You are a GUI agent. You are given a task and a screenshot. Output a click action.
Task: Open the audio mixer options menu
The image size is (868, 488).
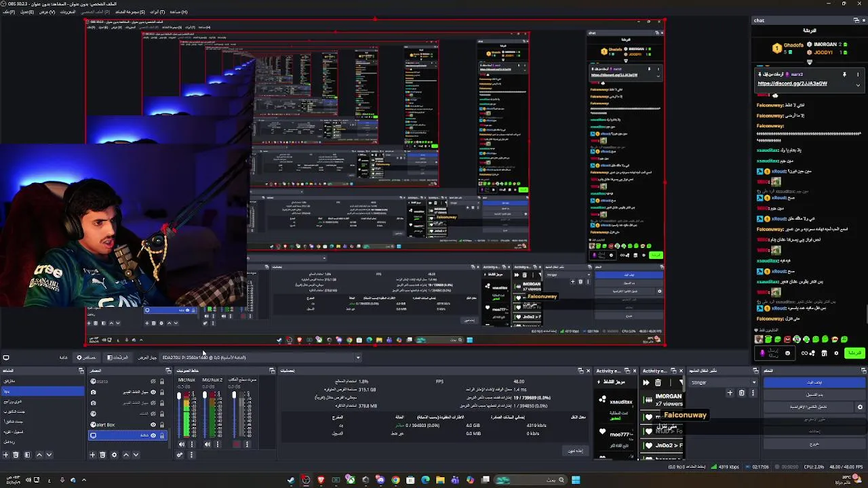pyautogui.click(x=191, y=455)
